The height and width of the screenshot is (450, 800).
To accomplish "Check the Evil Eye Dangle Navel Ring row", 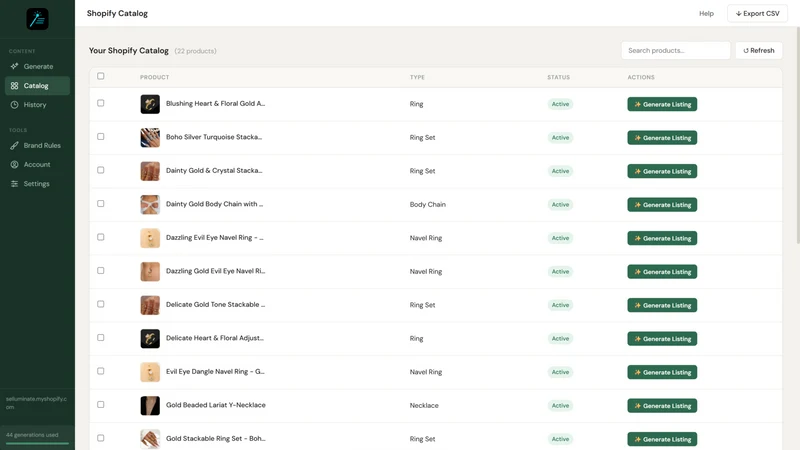I will pos(101,371).
